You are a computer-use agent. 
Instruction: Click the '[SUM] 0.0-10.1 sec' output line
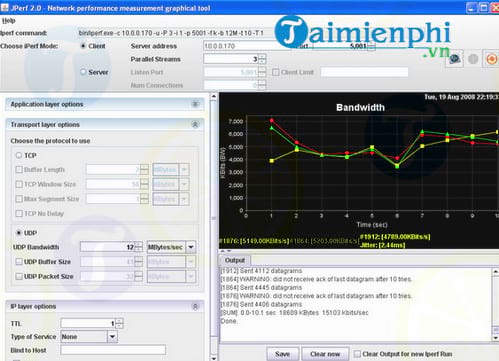click(295, 313)
